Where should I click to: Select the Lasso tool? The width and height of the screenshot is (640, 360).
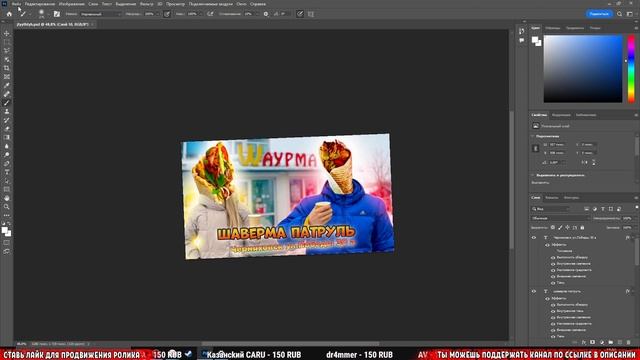[7, 51]
